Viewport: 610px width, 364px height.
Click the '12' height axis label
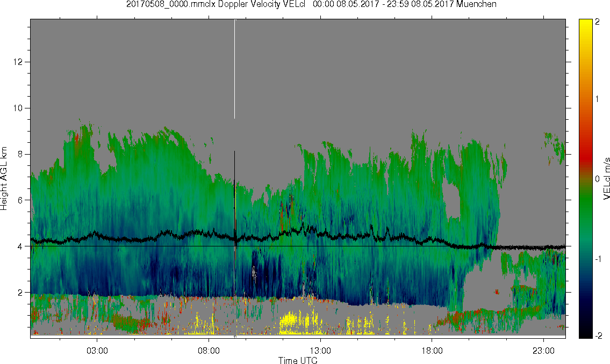(18, 62)
